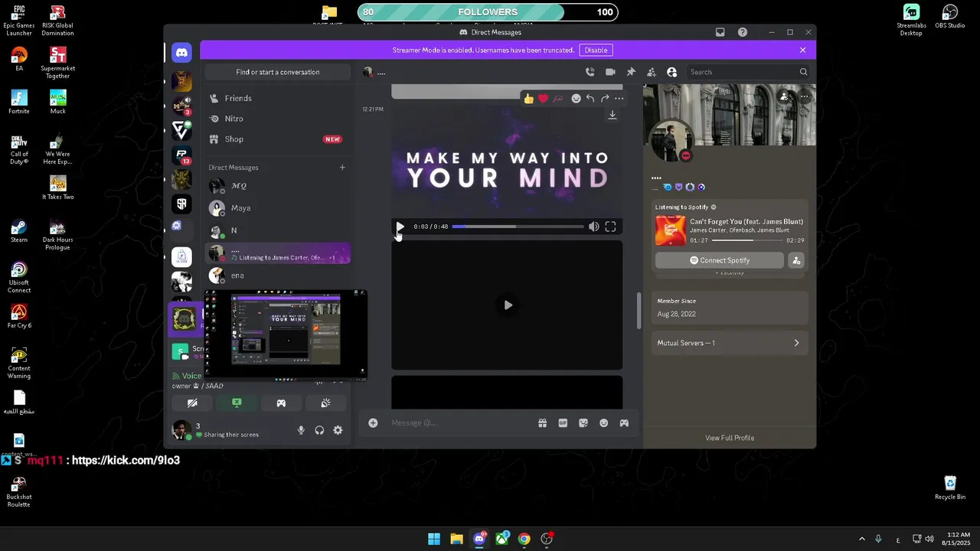The image size is (980, 551).
Task: Open pinned messages
Action: point(631,72)
